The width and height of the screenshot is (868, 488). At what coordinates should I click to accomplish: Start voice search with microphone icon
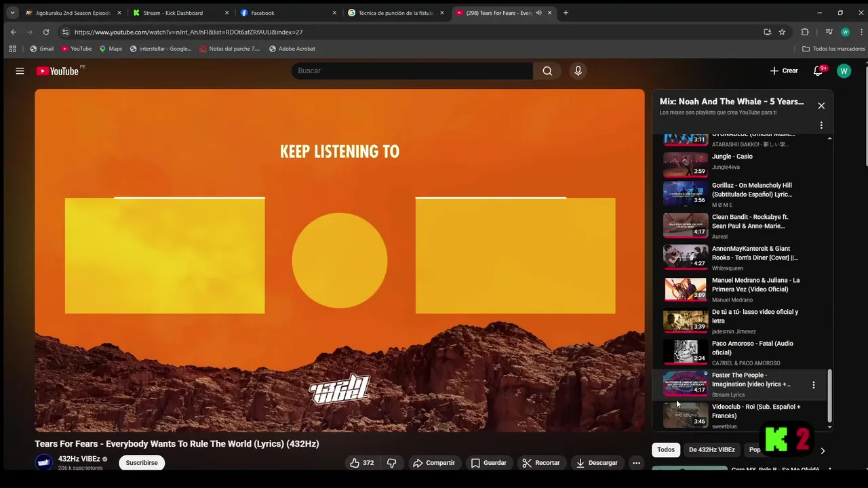pos(578,71)
